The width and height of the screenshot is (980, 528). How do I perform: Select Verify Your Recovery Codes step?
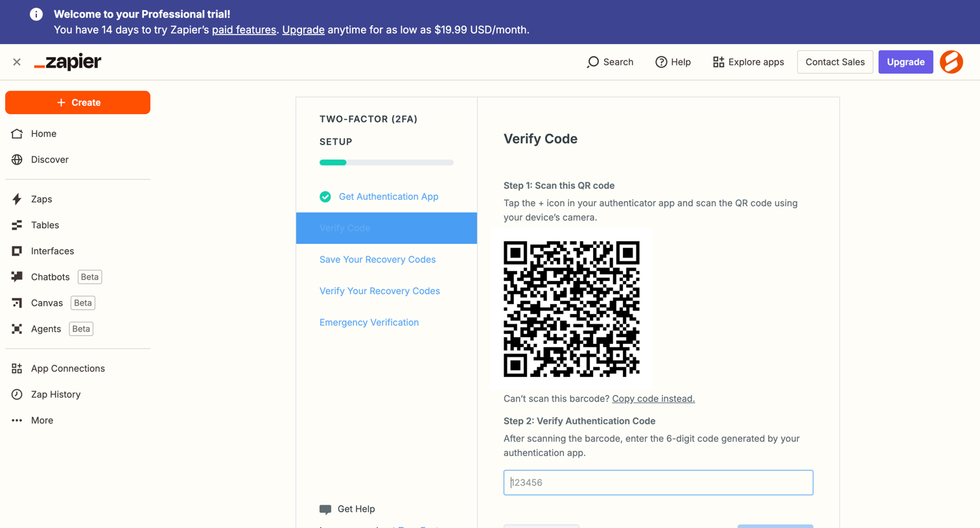pos(380,291)
